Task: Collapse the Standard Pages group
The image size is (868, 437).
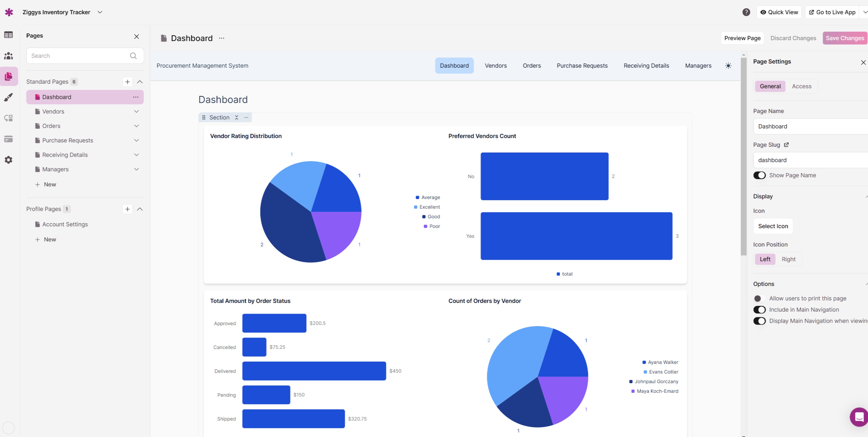Action: pos(140,82)
